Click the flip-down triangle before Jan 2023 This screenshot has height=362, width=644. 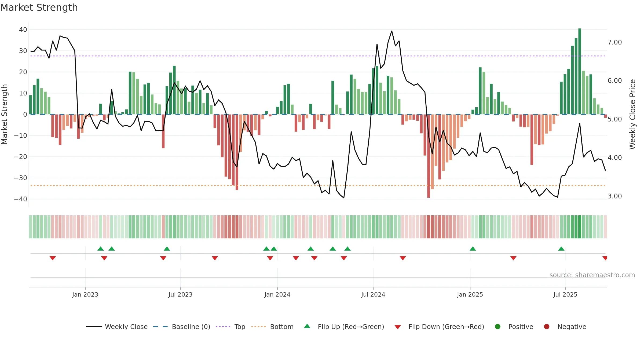[x=53, y=258]
